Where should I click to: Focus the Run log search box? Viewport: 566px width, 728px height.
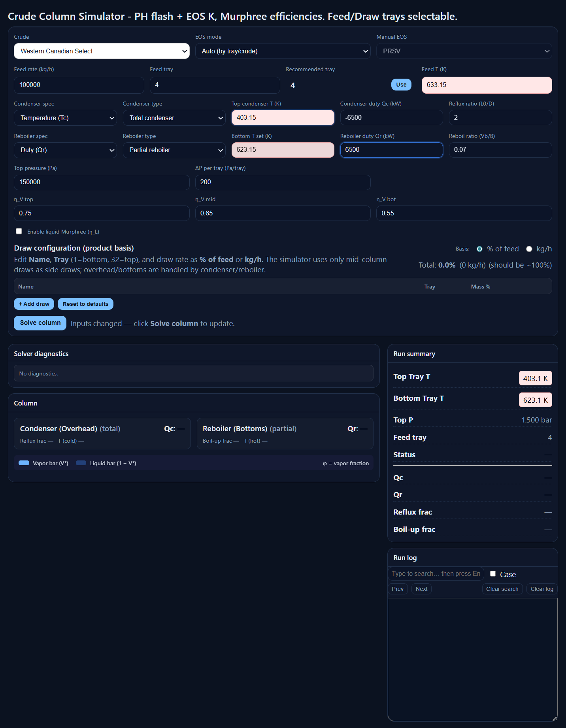click(x=436, y=573)
